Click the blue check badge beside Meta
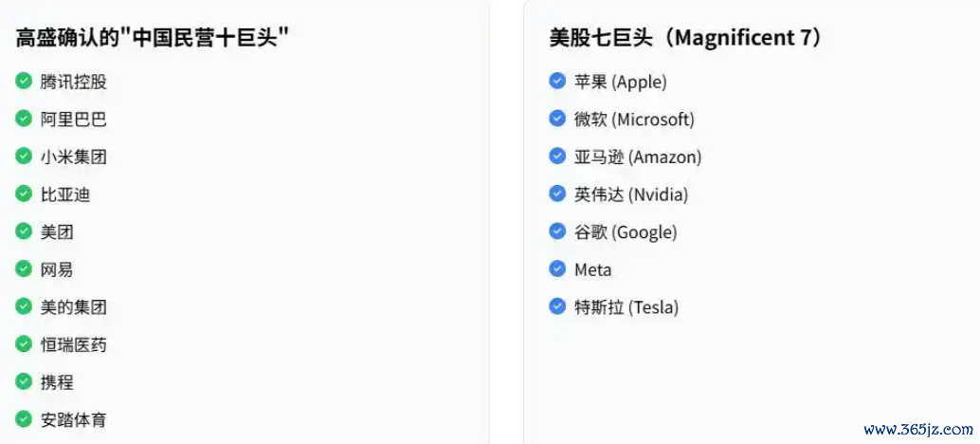This screenshot has height=444, width=980. pos(557,268)
